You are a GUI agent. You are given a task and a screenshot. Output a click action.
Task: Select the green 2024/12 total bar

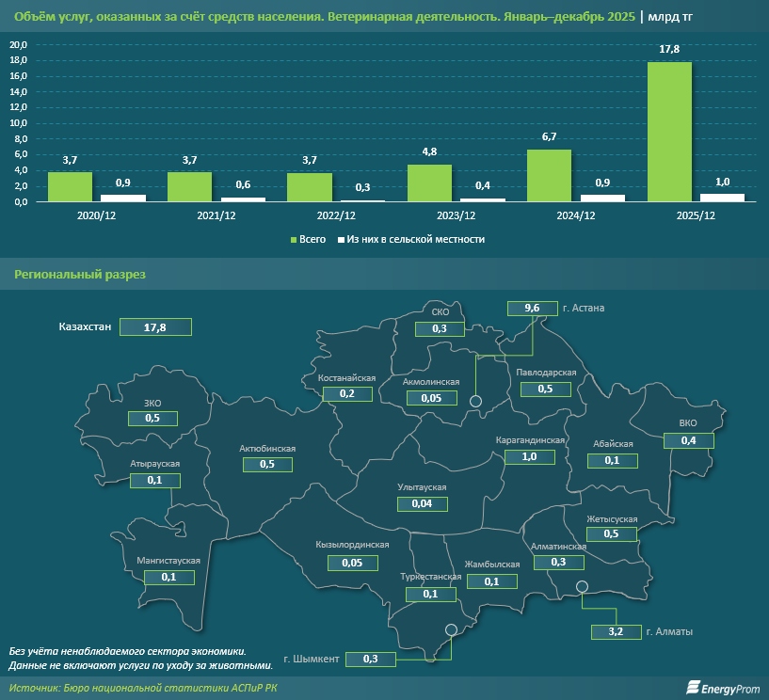point(549,175)
